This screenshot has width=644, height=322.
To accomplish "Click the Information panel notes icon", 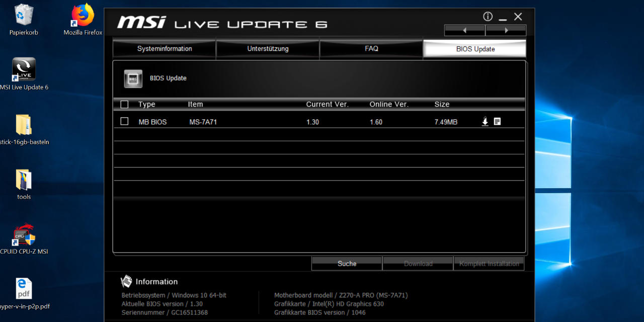I will click(127, 281).
